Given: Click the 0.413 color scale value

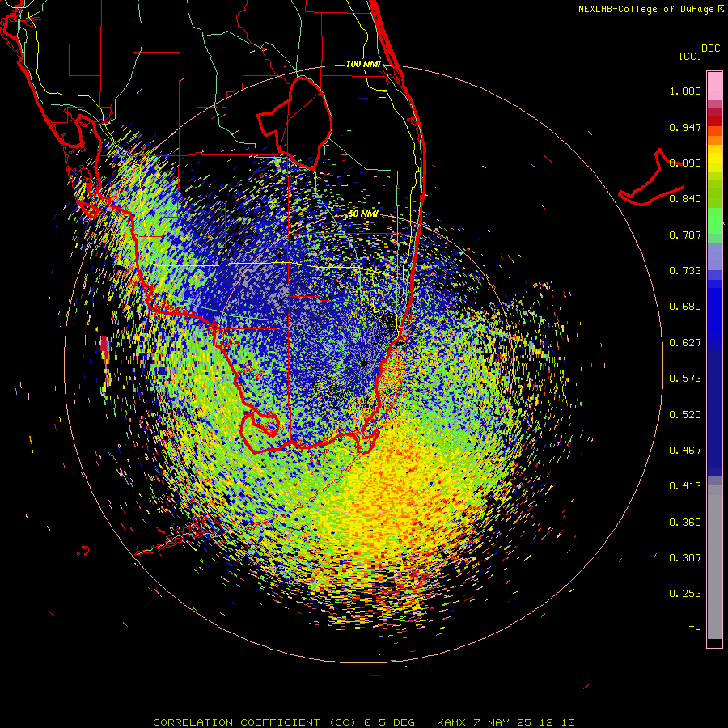Looking at the screenshot, I should (685, 486).
